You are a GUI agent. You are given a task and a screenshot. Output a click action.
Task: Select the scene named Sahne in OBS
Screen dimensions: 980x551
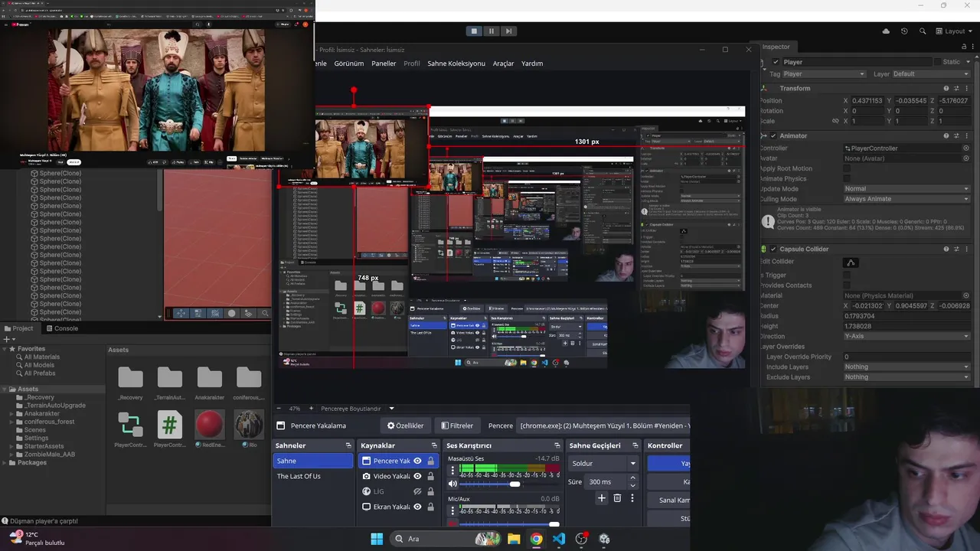pos(313,461)
